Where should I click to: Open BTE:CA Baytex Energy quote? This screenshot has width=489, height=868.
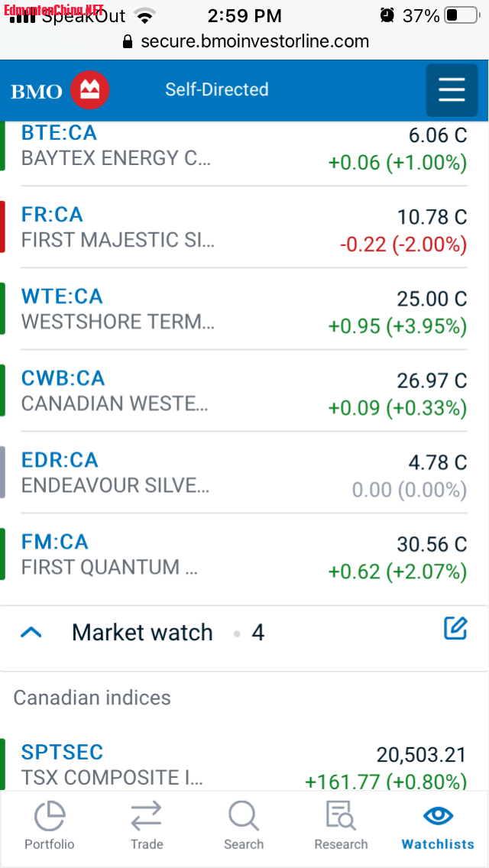(60, 133)
